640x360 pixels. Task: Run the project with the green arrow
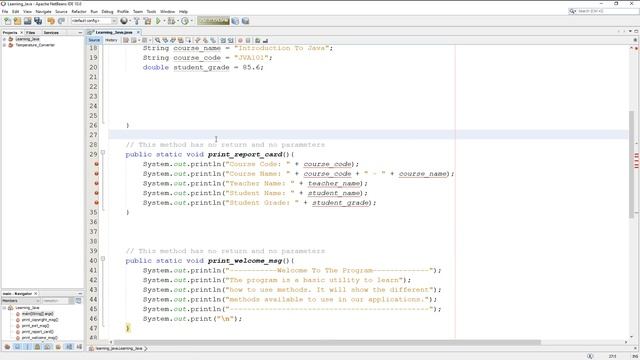(x=158, y=21)
